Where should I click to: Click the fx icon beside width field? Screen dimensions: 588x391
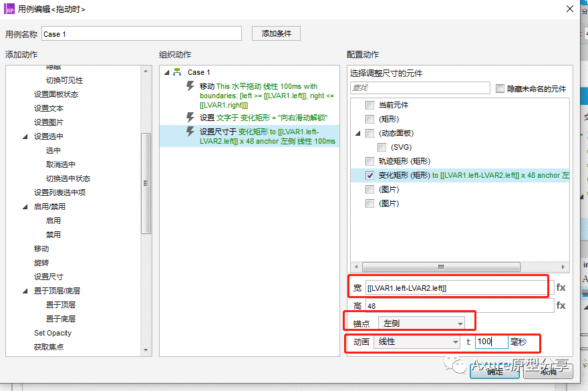tap(561, 287)
